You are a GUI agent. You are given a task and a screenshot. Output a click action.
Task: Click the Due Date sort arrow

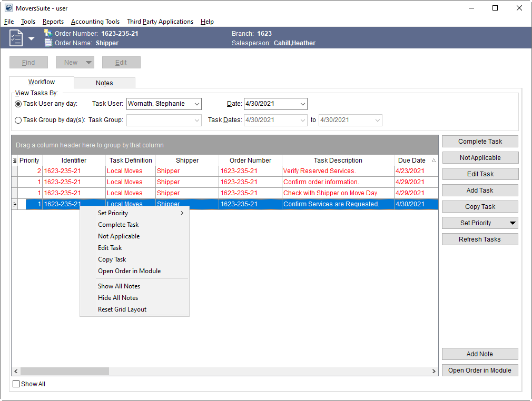point(434,161)
